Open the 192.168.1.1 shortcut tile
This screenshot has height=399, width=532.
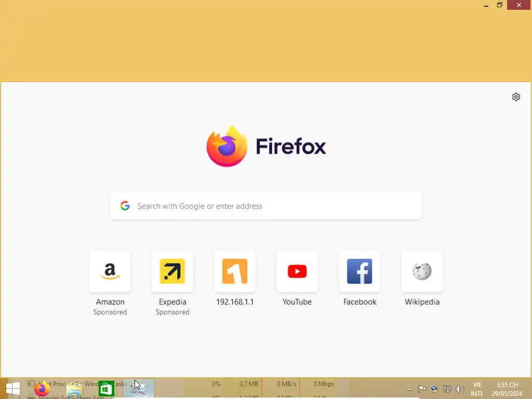pos(235,271)
